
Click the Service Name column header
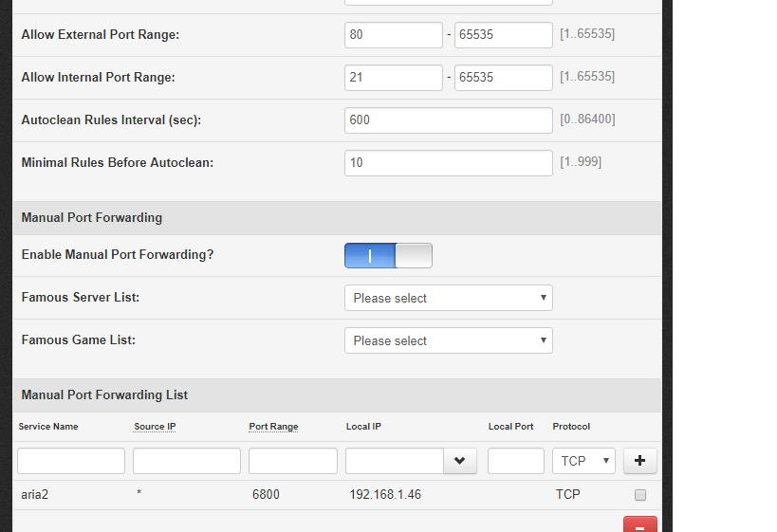[x=48, y=427]
